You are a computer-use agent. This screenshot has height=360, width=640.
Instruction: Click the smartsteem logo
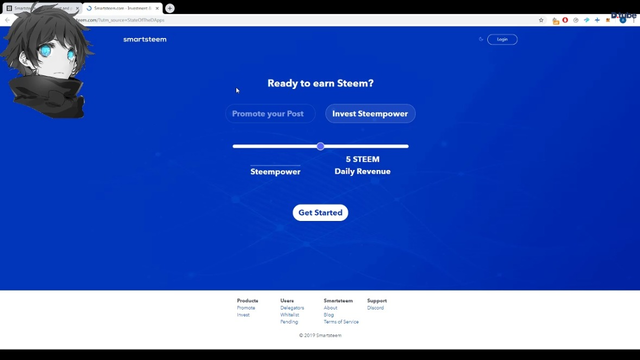145,39
